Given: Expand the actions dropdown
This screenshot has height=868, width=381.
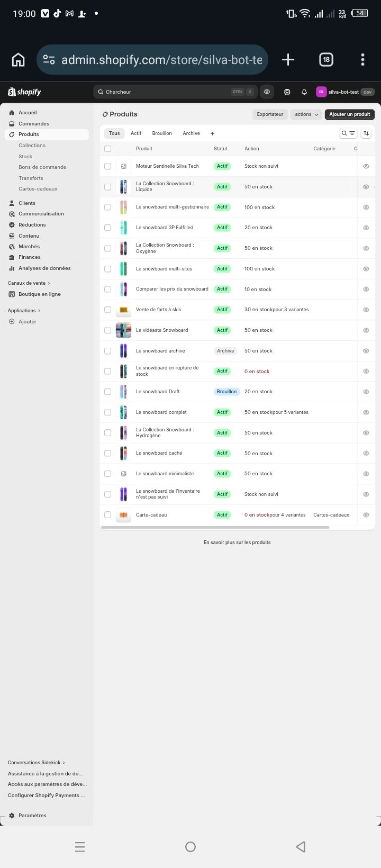Looking at the screenshot, I should 306,114.
